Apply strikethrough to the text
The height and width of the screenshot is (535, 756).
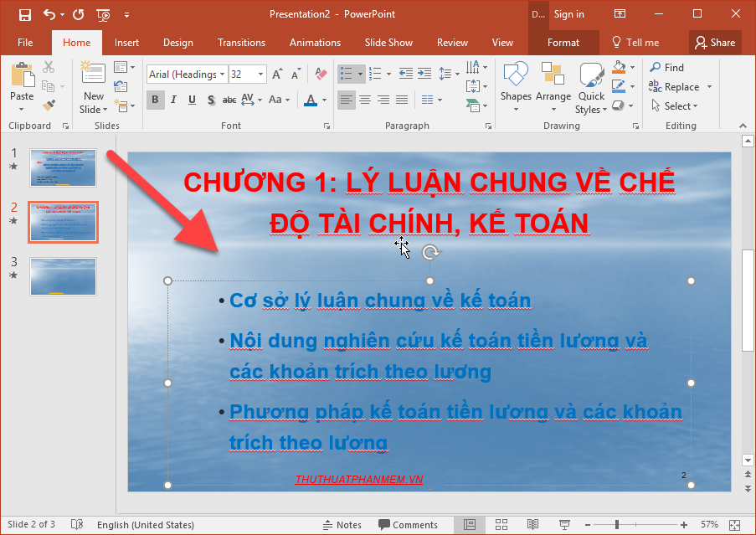(229, 100)
